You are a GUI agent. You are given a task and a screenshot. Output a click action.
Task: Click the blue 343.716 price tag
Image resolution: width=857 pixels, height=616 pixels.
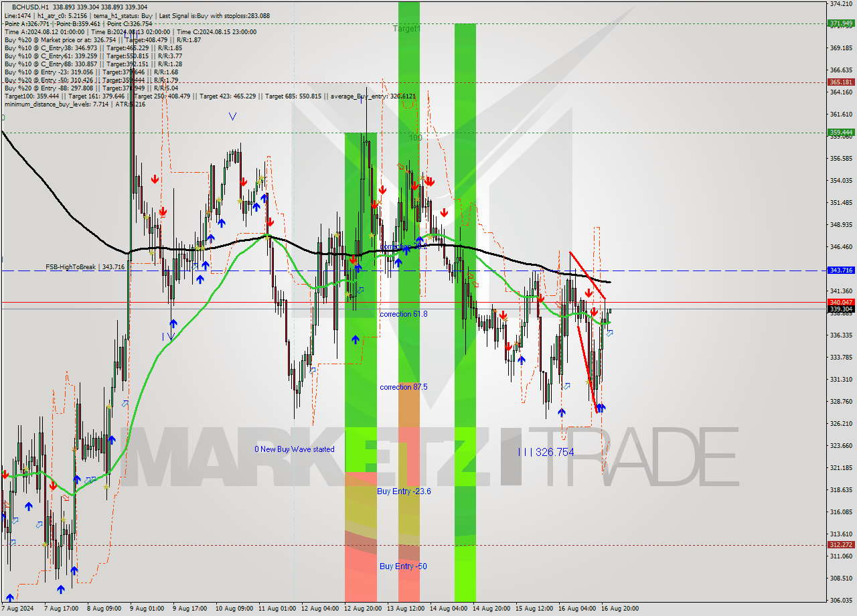(x=841, y=271)
